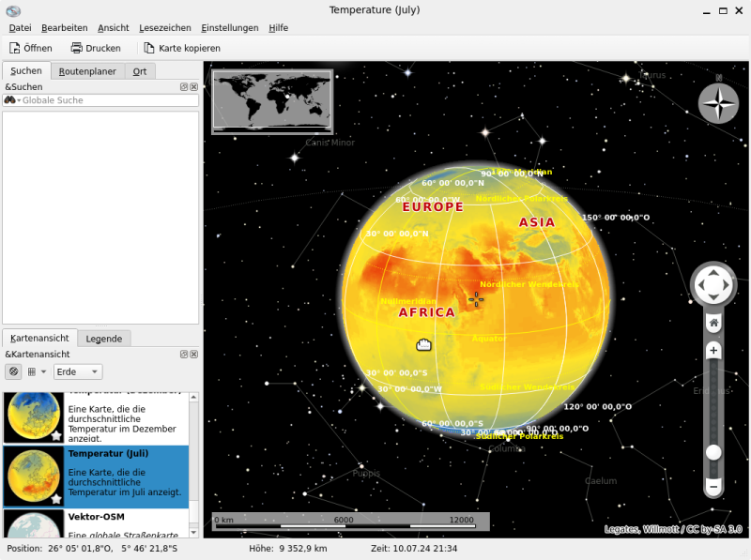Open the Lesezeichen menu
The width and height of the screenshot is (751, 560).
tap(164, 28)
